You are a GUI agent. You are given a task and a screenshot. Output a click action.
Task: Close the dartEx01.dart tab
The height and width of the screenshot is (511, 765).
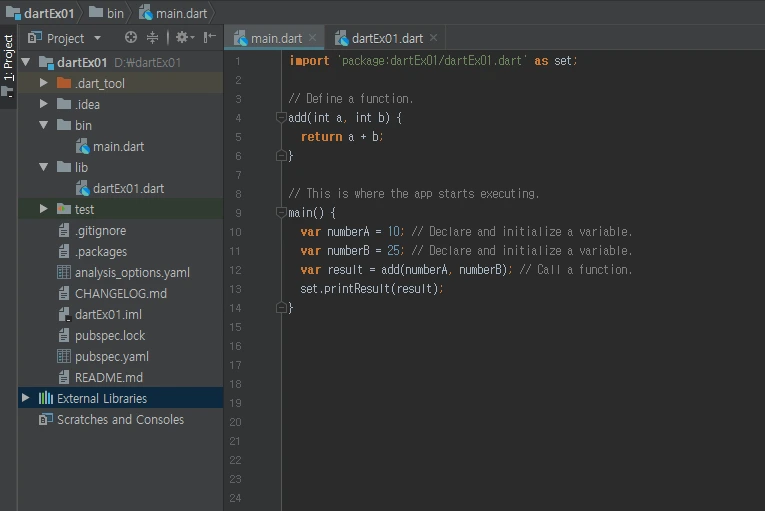click(433, 38)
